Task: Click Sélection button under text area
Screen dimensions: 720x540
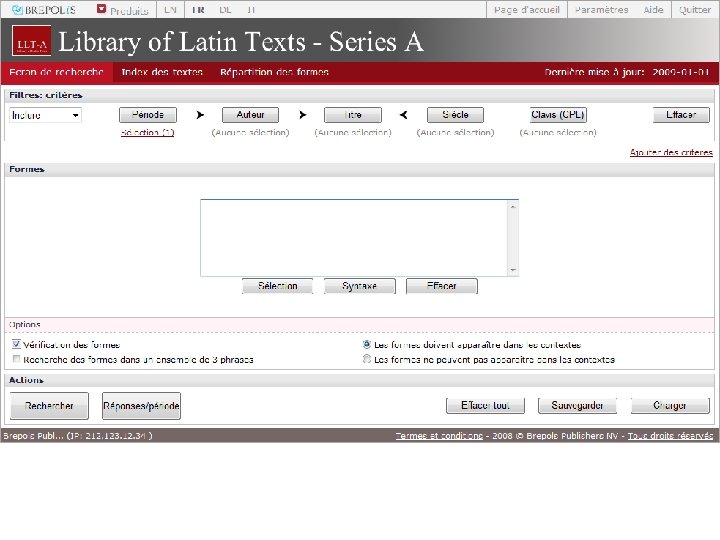Action: [x=277, y=286]
